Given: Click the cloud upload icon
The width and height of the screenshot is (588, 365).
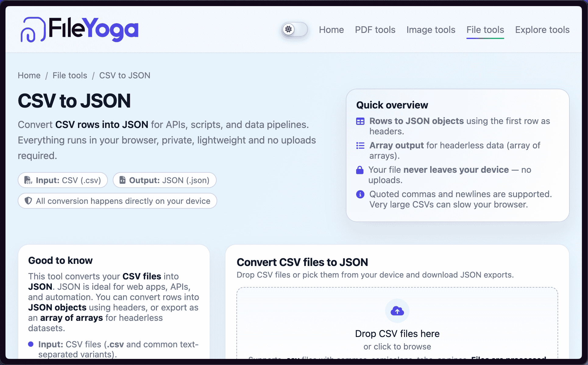Looking at the screenshot, I should (397, 311).
